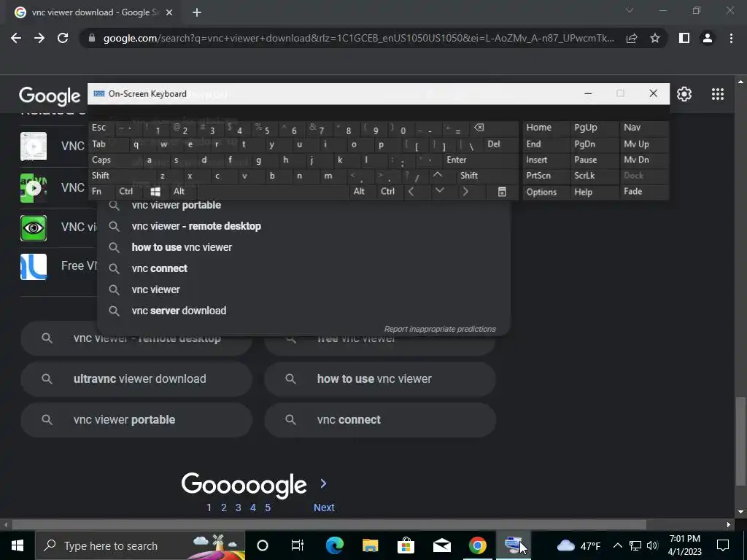Click Backspace key on On-Screen Keyboard

pos(479,128)
